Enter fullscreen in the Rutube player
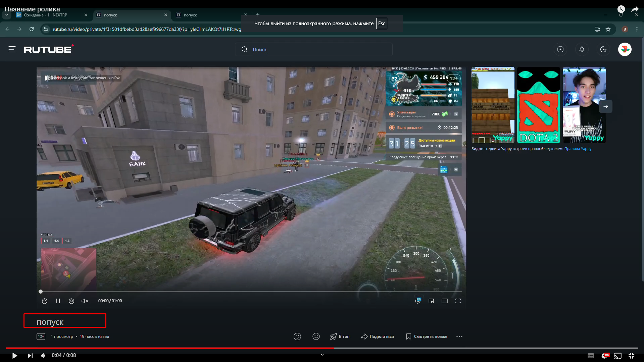The image size is (644, 362). [x=458, y=301]
